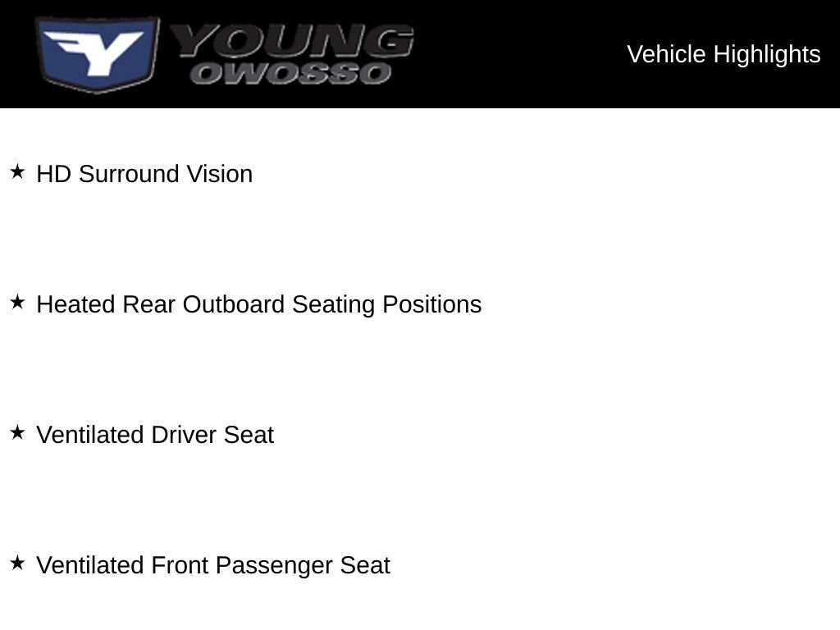Select the star beside Ventilated Front Passenger Seat
Viewport: 840px width, 630px height.
click(x=17, y=563)
